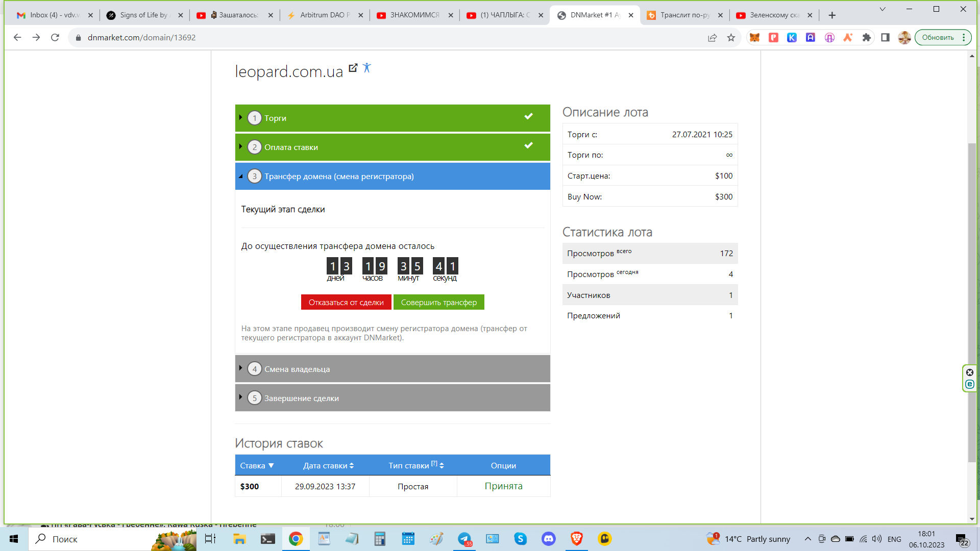Toggle the browser side panel icon
Viewport: 980px width, 551px height.
tap(885, 37)
